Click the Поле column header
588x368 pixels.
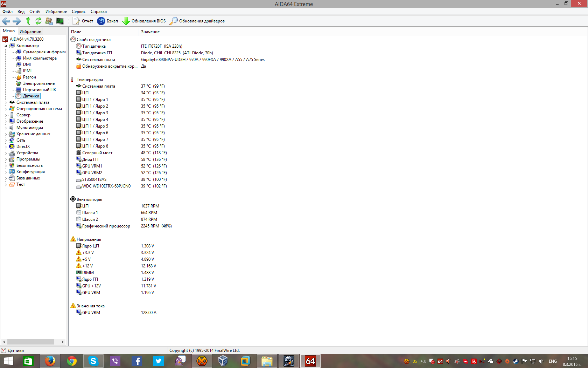[x=104, y=32]
